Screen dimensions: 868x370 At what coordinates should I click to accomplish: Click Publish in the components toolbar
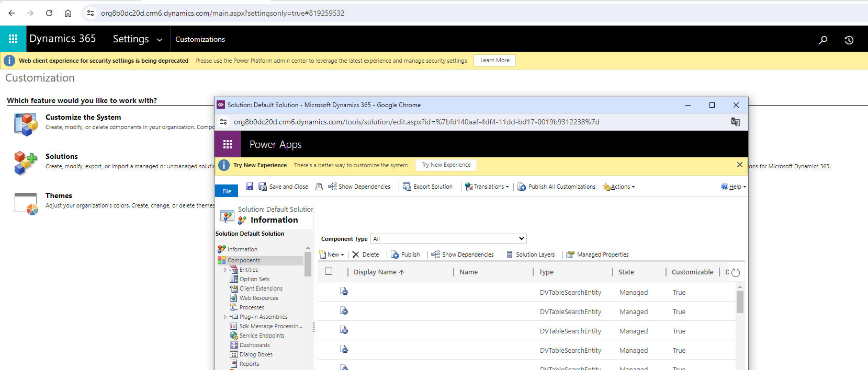405,255
